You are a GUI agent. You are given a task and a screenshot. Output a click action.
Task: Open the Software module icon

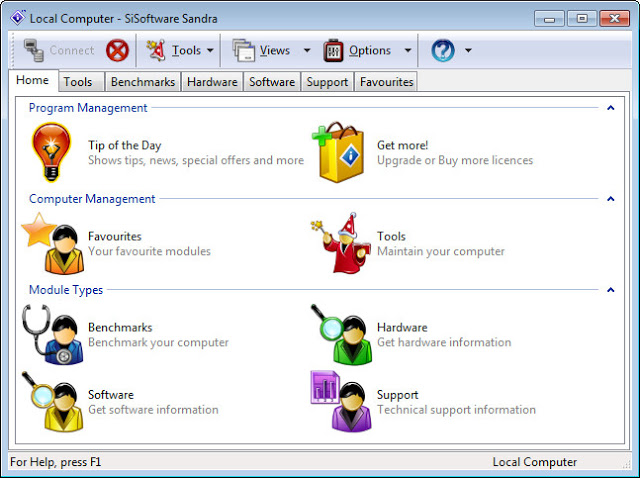click(x=53, y=402)
